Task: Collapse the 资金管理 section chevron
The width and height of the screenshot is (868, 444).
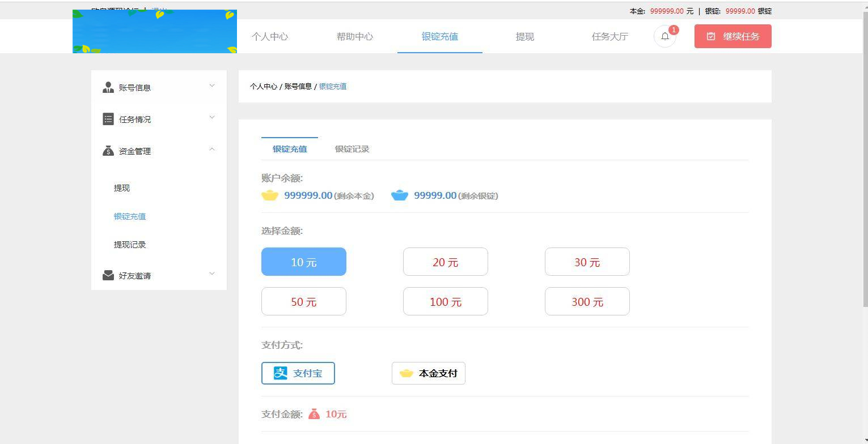Action: click(x=211, y=149)
